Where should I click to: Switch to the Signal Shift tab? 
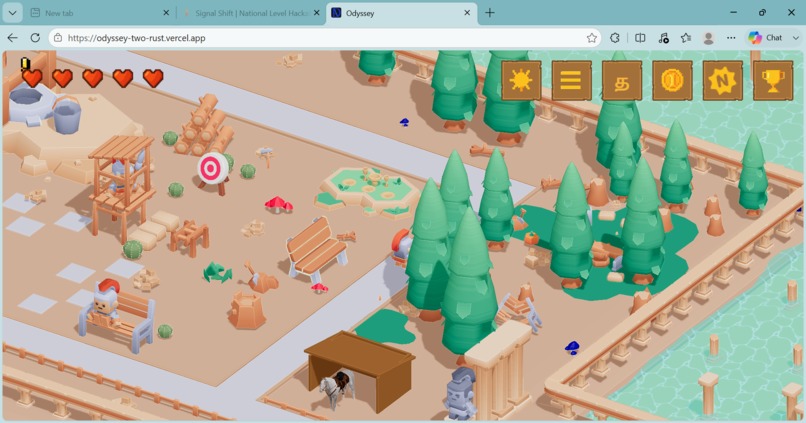(x=251, y=13)
